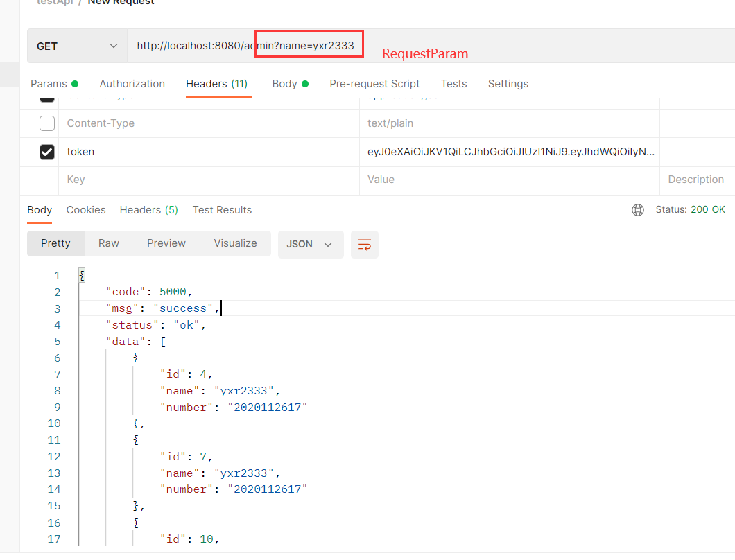
Task: View the response Cookies tab
Action: click(x=86, y=210)
